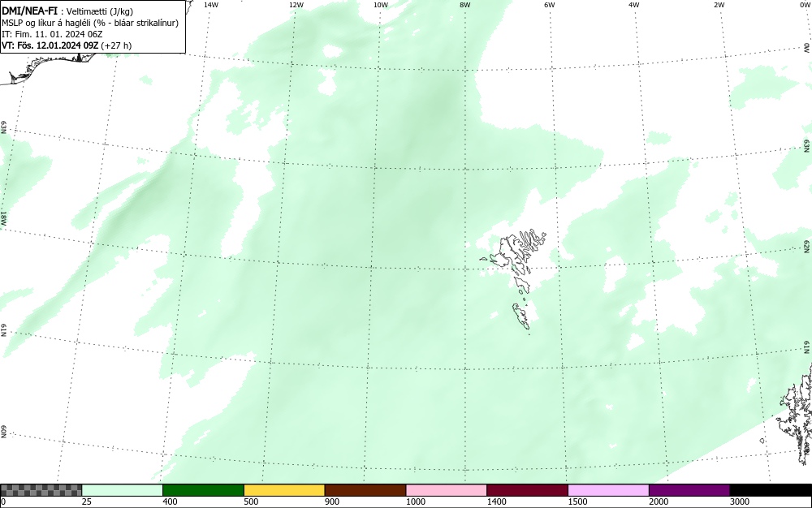Click the light green 25–400 legend swatch
The width and height of the screenshot is (812, 508).
pos(123,490)
